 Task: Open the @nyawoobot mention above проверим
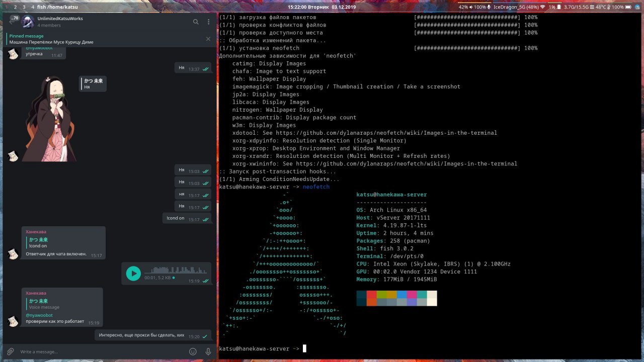[x=39, y=315]
